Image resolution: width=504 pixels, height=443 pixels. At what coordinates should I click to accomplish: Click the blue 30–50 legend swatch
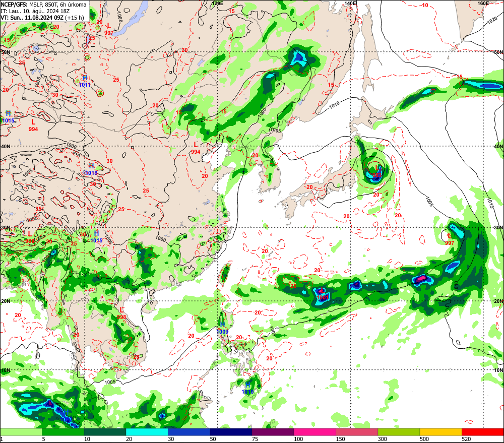click(x=189, y=432)
